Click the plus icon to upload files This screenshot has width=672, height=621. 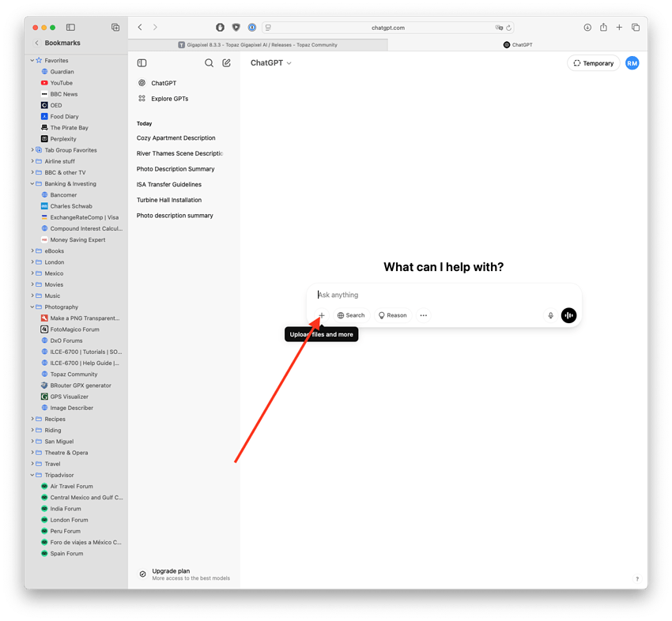(322, 315)
